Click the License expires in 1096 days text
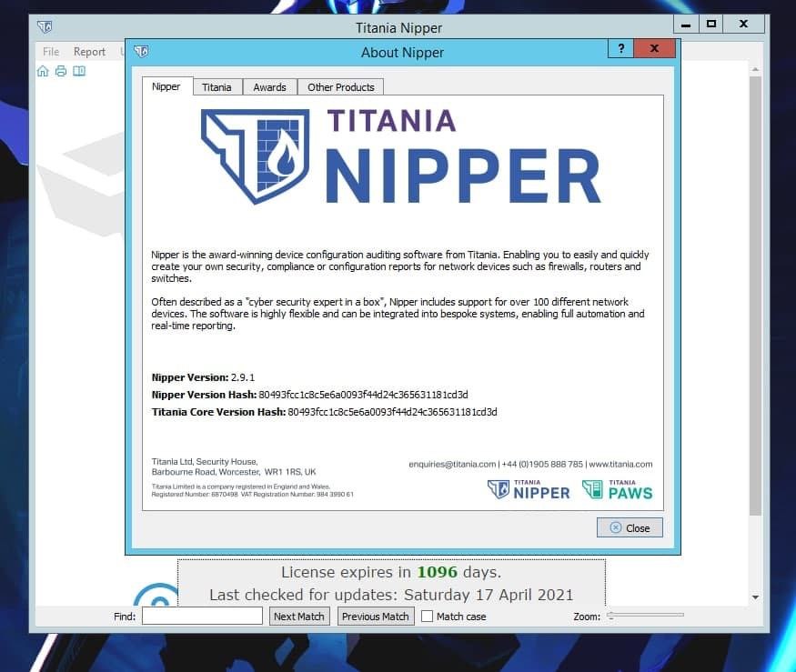This screenshot has height=672, width=796. 391,572
